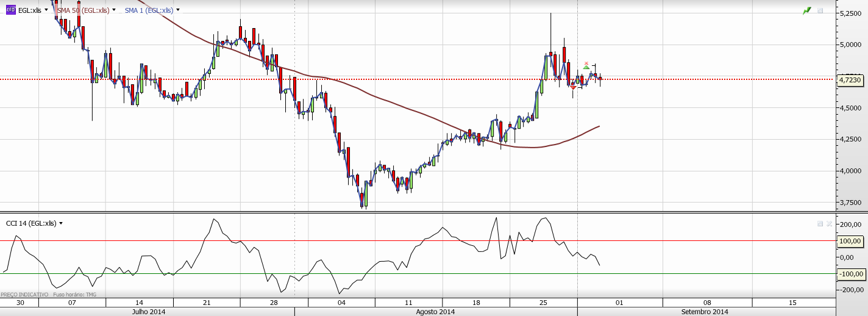Open the EGL:xlis instrument dropdown arrow

click(x=46, y=10)
